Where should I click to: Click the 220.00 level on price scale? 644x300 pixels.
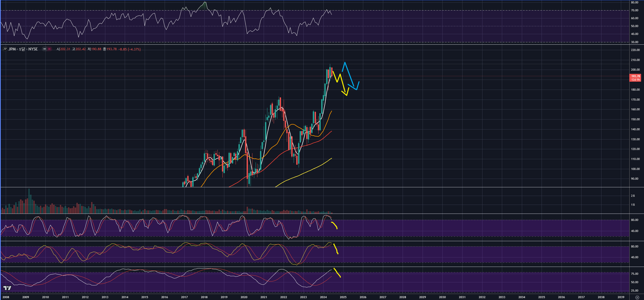[635, 50]
